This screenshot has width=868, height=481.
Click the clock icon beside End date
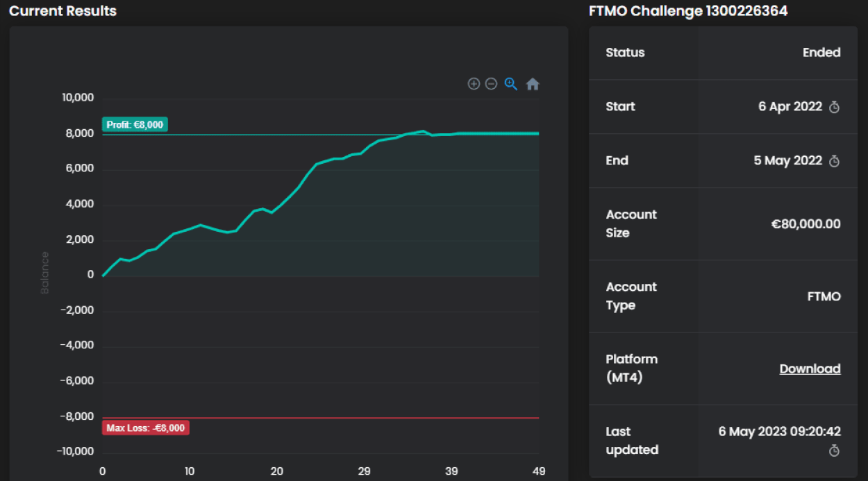(835, 161)
